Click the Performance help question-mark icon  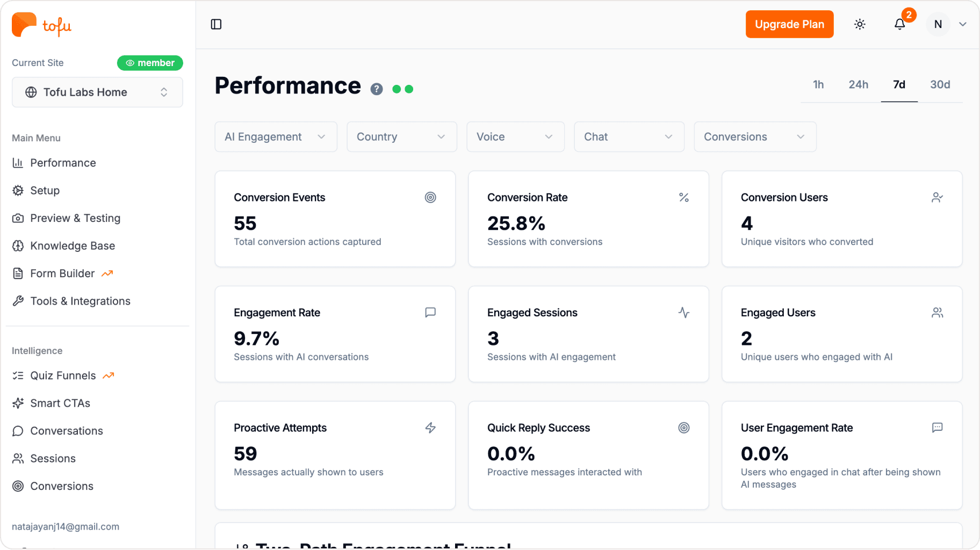pyautogui.click(x=377, y=89)
